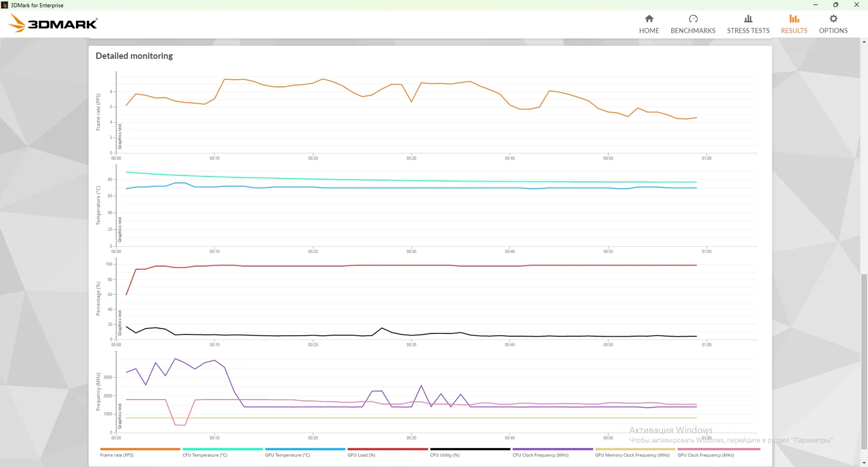Open the Benchmarks gauge icon

tap(693, 19)
